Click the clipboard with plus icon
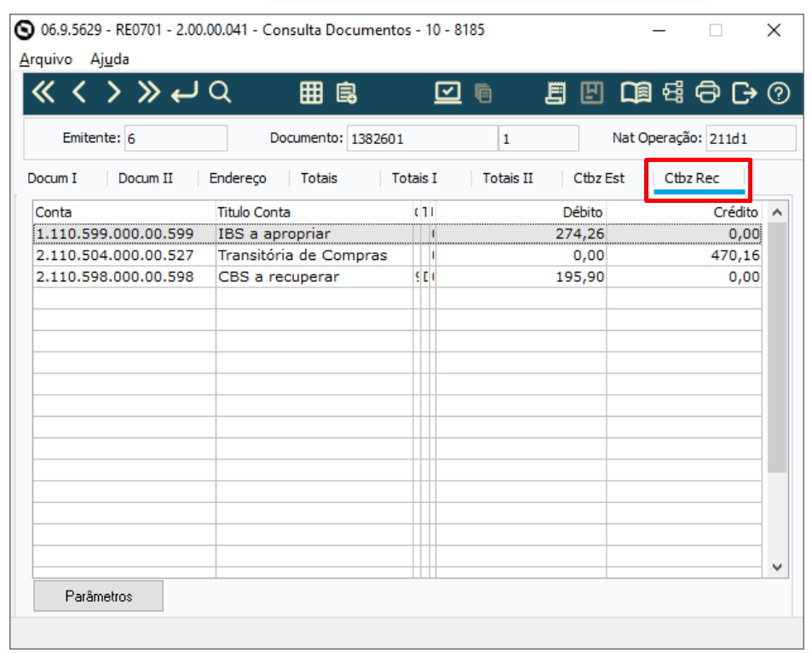 (x=346, y=93)
